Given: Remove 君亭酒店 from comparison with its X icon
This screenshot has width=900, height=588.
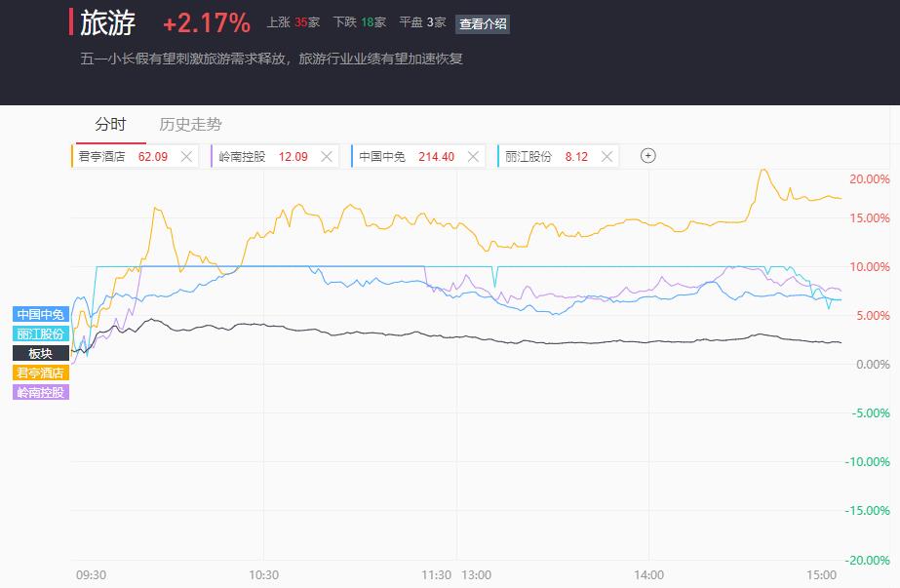Looking at the screenshot, I should [186, 157].
